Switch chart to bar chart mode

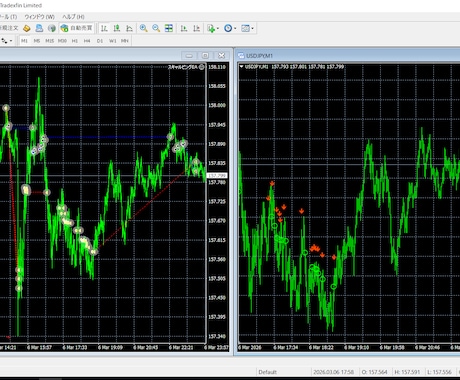pos(104,28)
